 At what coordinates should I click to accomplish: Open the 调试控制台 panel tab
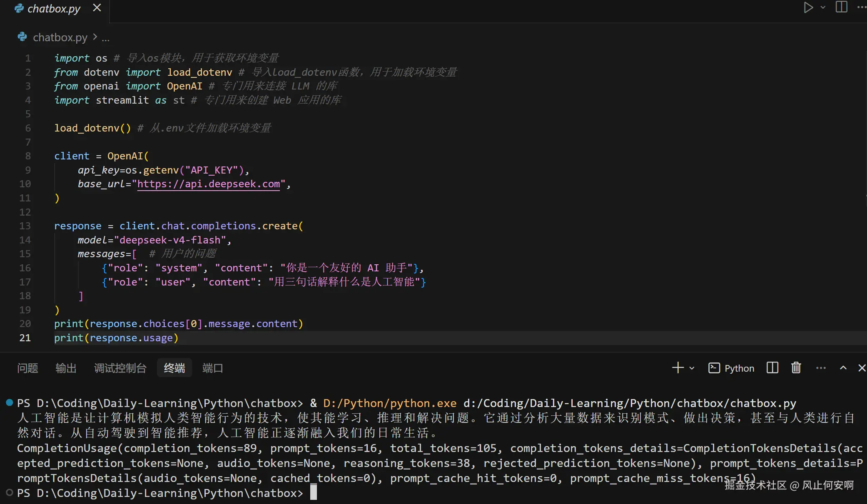coord(120,368)
